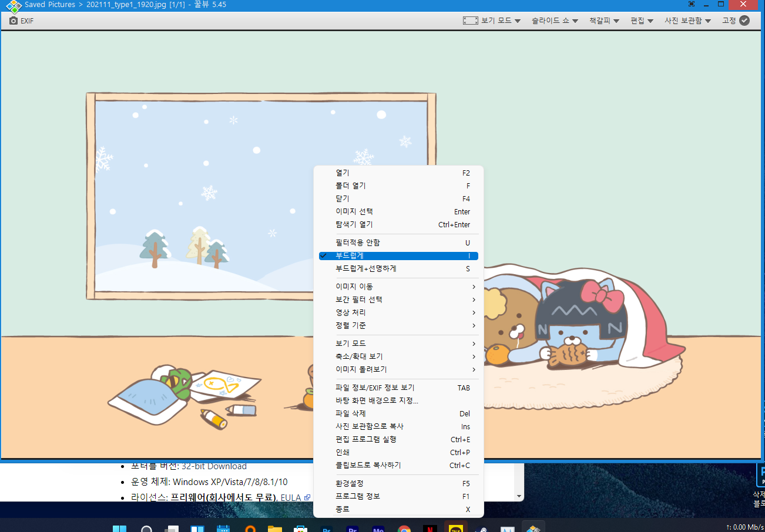The height and width of the screenshot is (532, 765).
Task: Choose 사진 보관함으로 복사
Action: [x=399, y=426]
